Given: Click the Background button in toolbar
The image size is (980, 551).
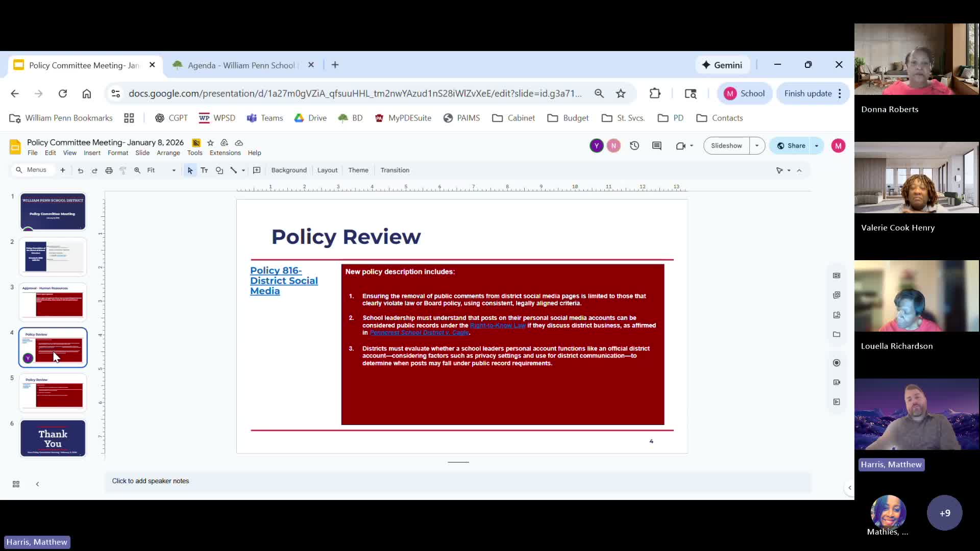Looking at the screenshot, I should [x=289, y=170].
